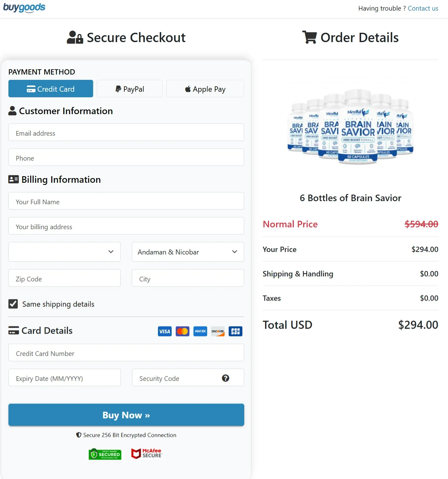Switch to the PayPal payment tab
The image size is (448, 479).
tap(130, 89)
